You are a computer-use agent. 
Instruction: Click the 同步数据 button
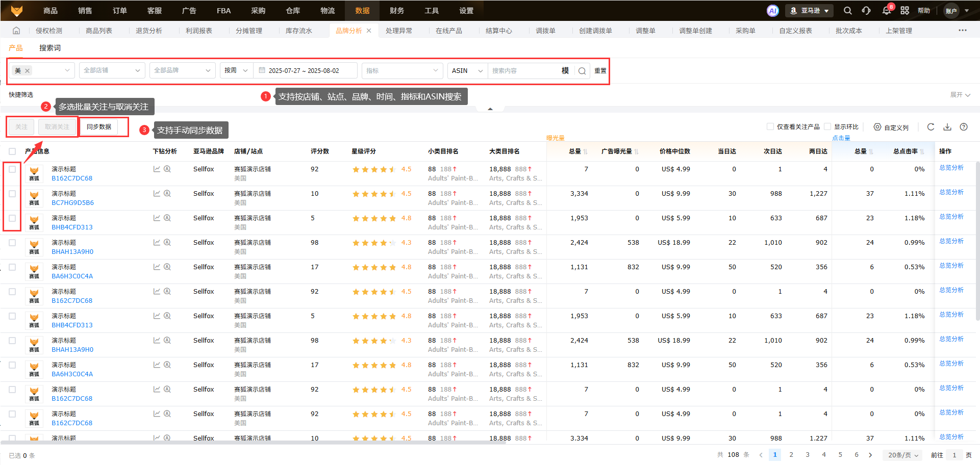[99, 127]
